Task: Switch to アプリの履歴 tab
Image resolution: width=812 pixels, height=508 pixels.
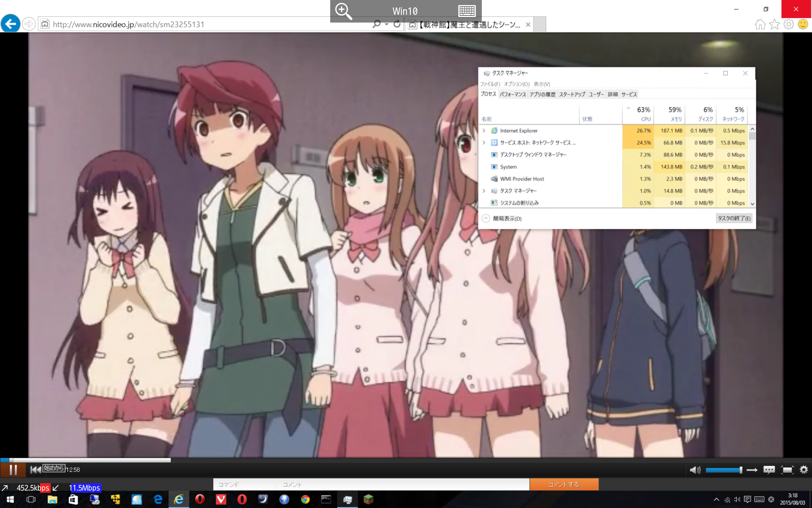Action: point(542,94)
